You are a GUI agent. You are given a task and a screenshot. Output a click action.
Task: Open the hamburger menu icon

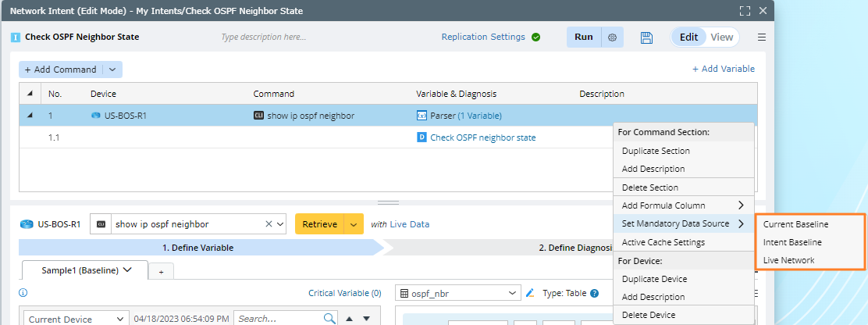(762, 37)
